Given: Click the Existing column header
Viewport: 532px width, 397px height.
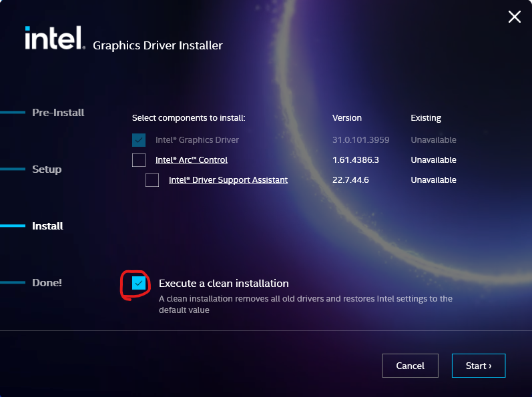Looking at the screenshot, I should (426, 117).
